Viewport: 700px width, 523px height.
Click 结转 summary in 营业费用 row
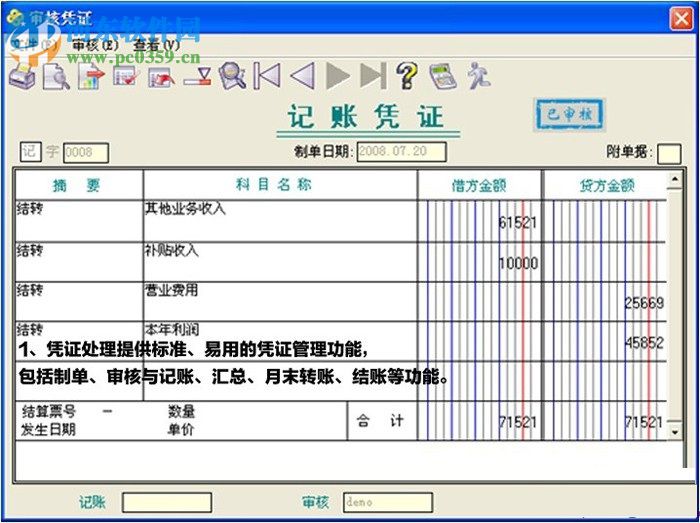point(29,291)
